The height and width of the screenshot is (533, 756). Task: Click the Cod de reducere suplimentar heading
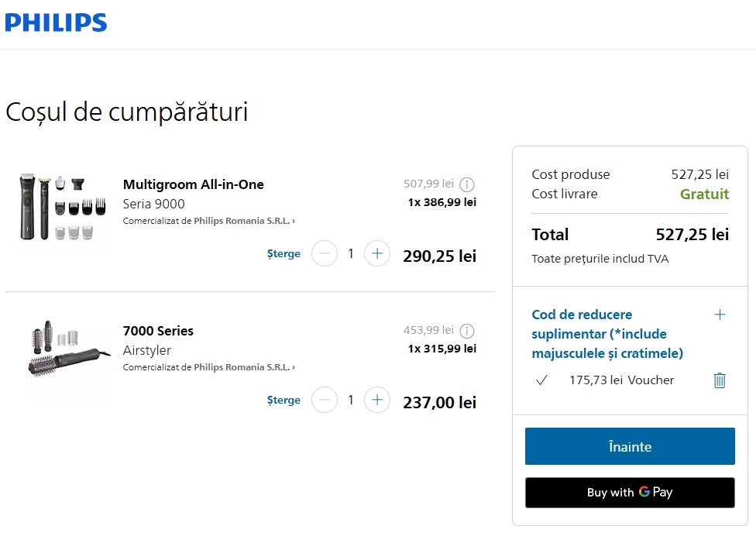tap(607, 334)
